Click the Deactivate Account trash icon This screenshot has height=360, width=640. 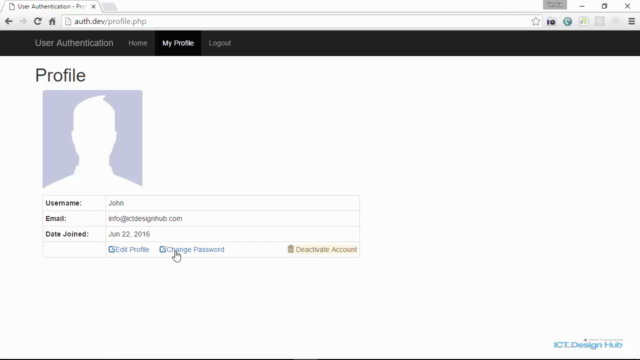click(x=291, y=249)
